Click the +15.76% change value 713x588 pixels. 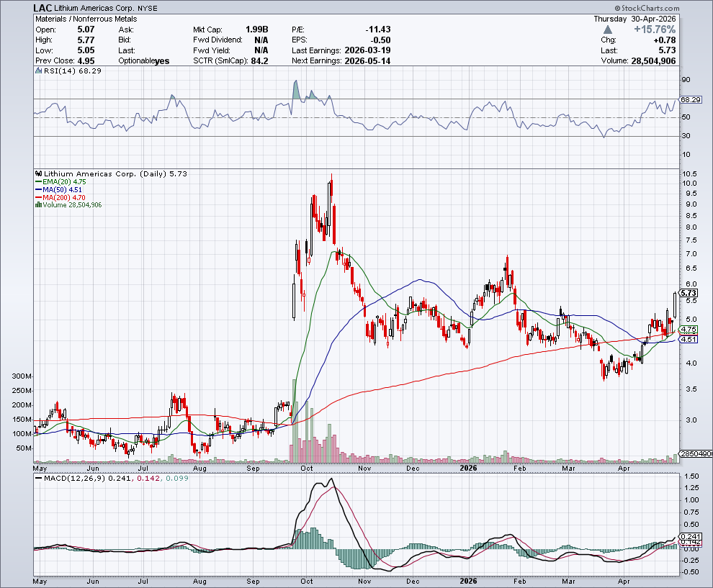tap(655, 30)
